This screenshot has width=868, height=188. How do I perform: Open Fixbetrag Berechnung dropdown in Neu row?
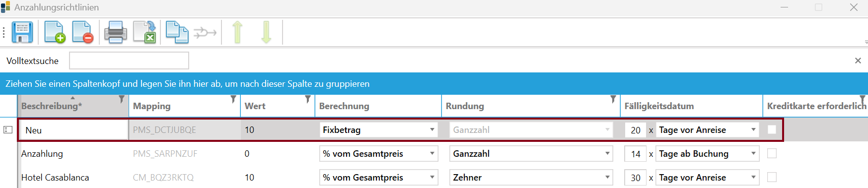pos(378,130)
